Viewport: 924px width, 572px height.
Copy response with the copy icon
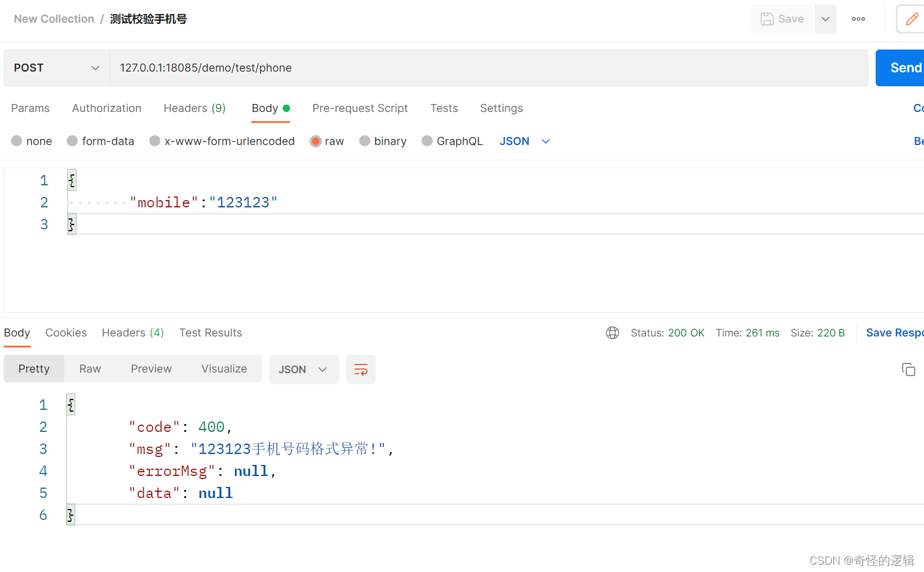(x=909, y=370)
